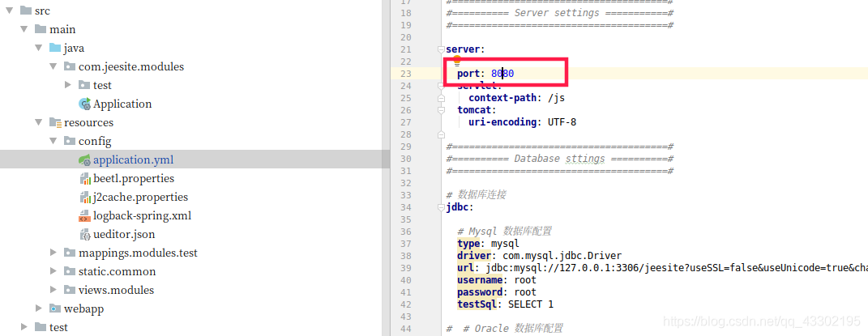Click line number 42 in the gutter
The height and width of the screenshot is (336, 868).
tap(405, 304)
